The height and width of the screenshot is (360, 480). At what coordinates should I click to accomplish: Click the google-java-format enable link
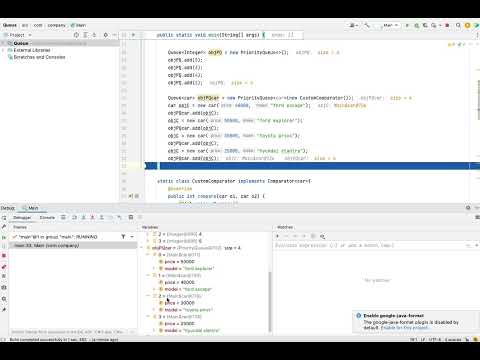(405, 328)
